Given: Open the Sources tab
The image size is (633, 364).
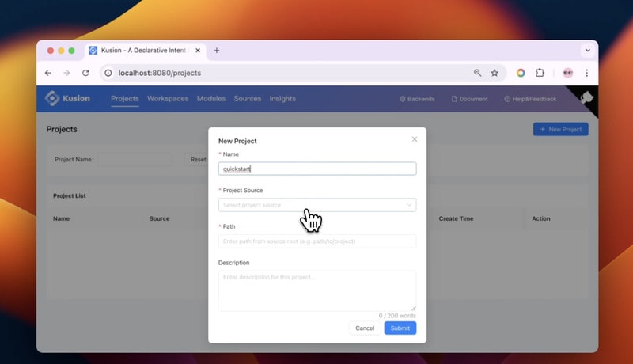Looking at the screenshot, I should click(248, 99).
